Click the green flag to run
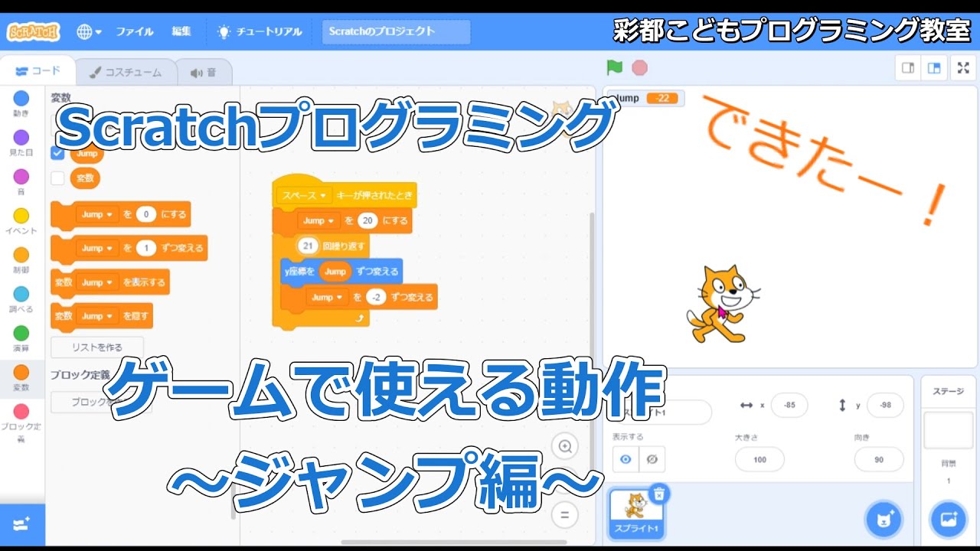The width and height of the screenshot is (980, 551). click(x=614, y=67)
